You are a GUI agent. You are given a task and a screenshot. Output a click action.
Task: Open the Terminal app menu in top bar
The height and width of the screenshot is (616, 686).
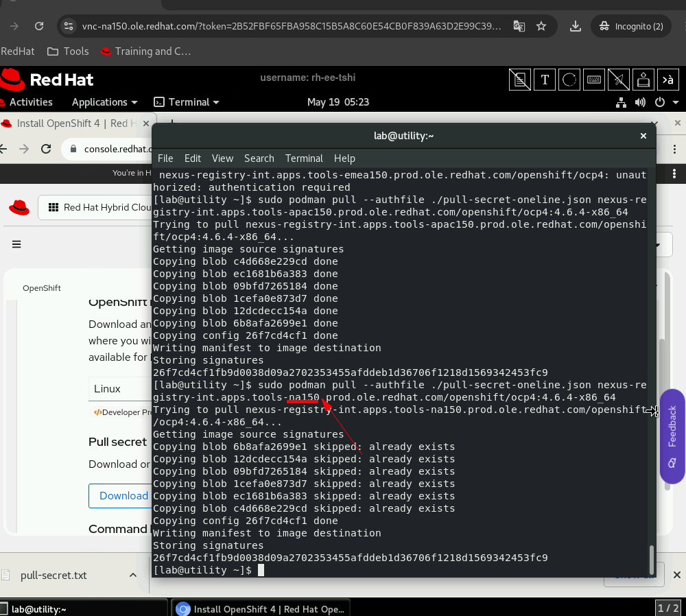tap(187, 102)
